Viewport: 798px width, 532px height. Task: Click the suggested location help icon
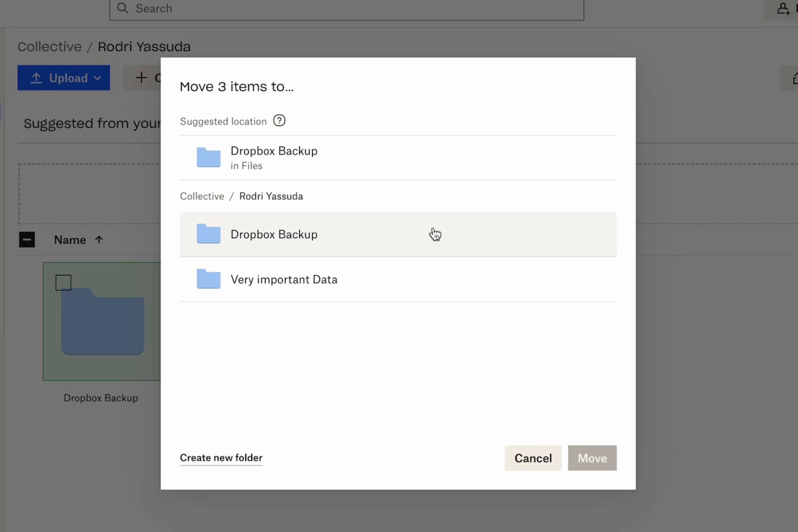pyautogui.click(x=279, y=121)
